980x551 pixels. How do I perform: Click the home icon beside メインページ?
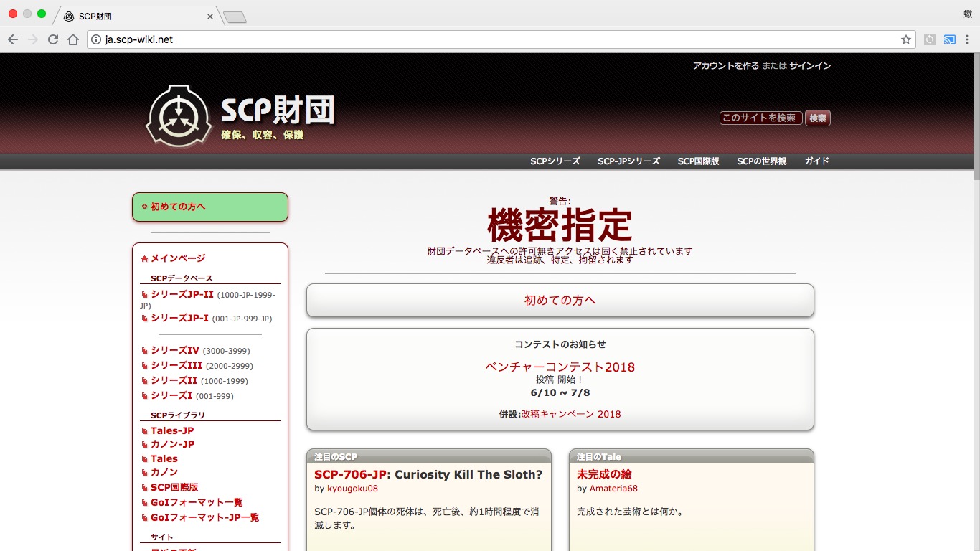coord(144,258)
